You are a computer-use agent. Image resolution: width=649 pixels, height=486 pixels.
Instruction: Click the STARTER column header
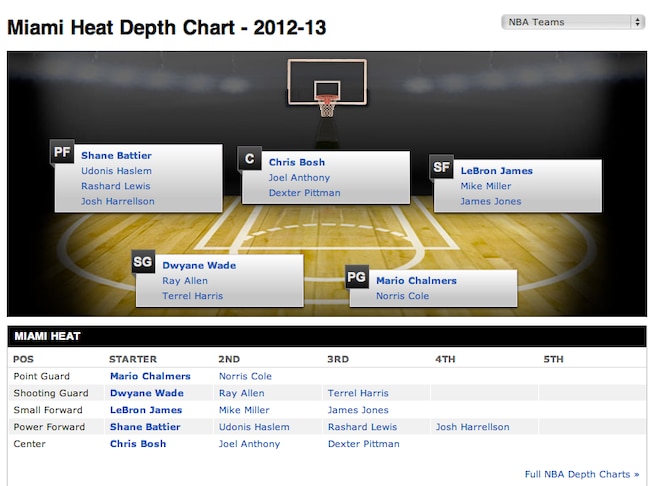[133, 359]
